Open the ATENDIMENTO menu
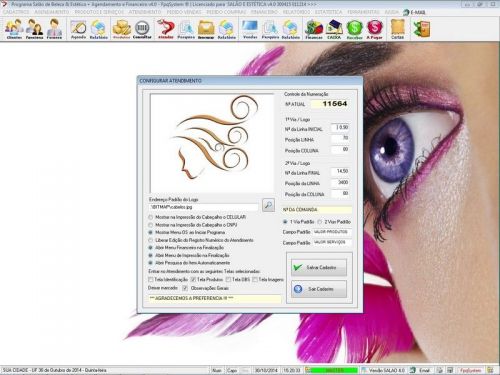This screenshot has width=500, height=375. coord(145,12)
